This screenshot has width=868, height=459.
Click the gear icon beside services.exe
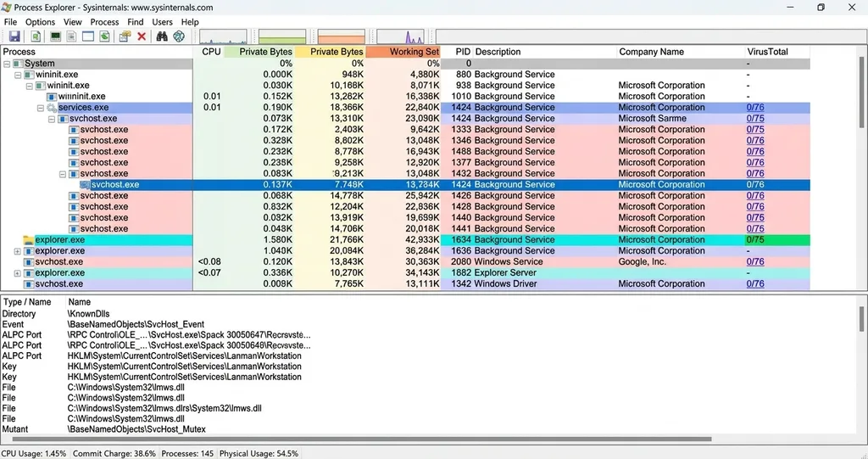pos(52,108)
